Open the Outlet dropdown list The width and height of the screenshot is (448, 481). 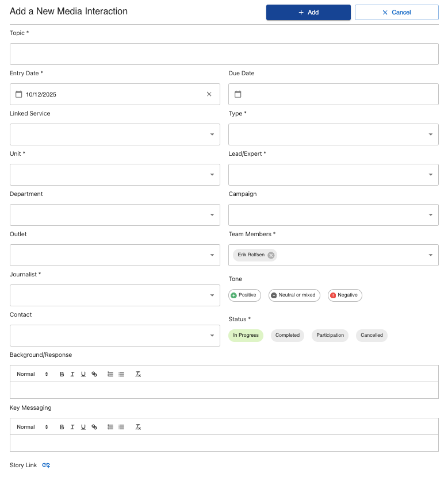point(212,255)
